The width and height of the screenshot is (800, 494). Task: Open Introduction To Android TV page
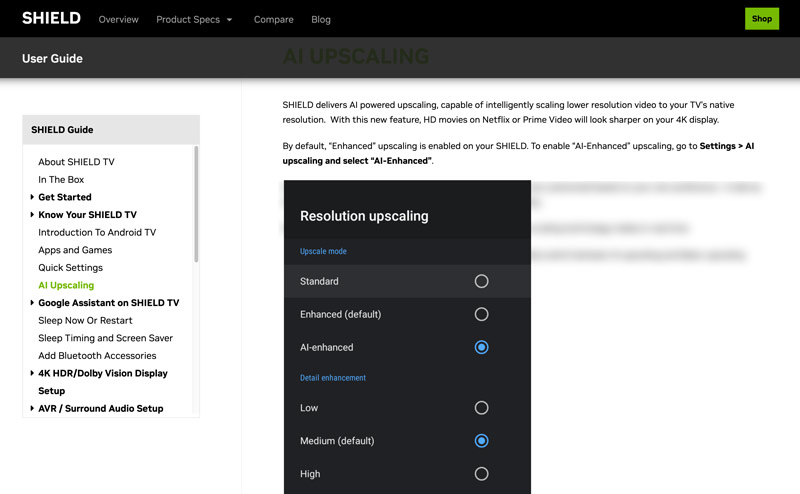[x=97, y=232]
